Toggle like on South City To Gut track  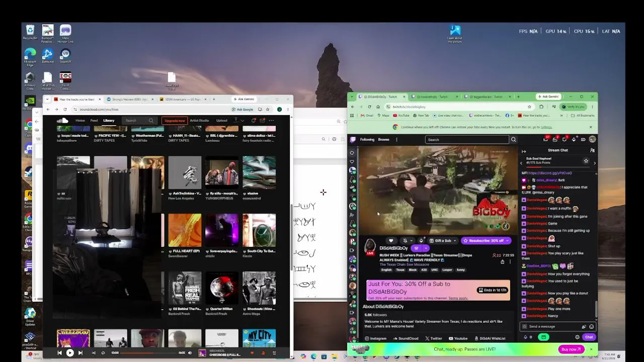pos(245,251)
